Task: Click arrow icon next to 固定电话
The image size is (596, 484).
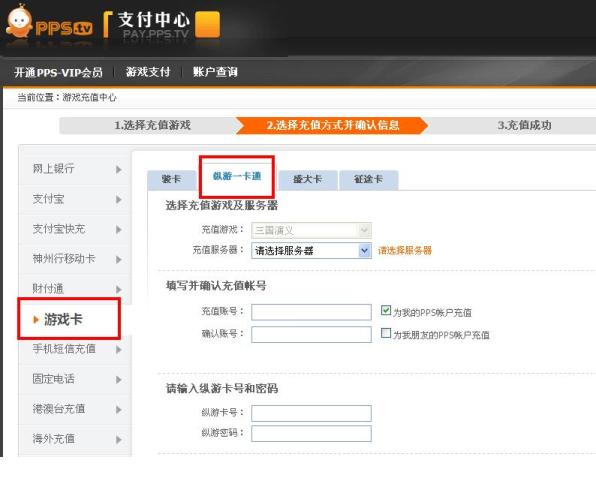Action: 119,380
